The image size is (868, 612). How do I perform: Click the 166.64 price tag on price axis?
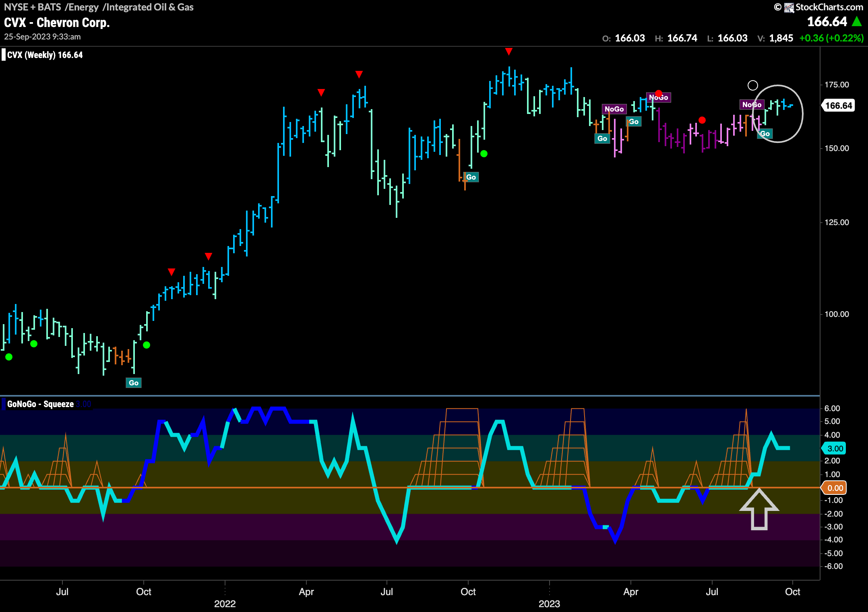tap(838, 105)
